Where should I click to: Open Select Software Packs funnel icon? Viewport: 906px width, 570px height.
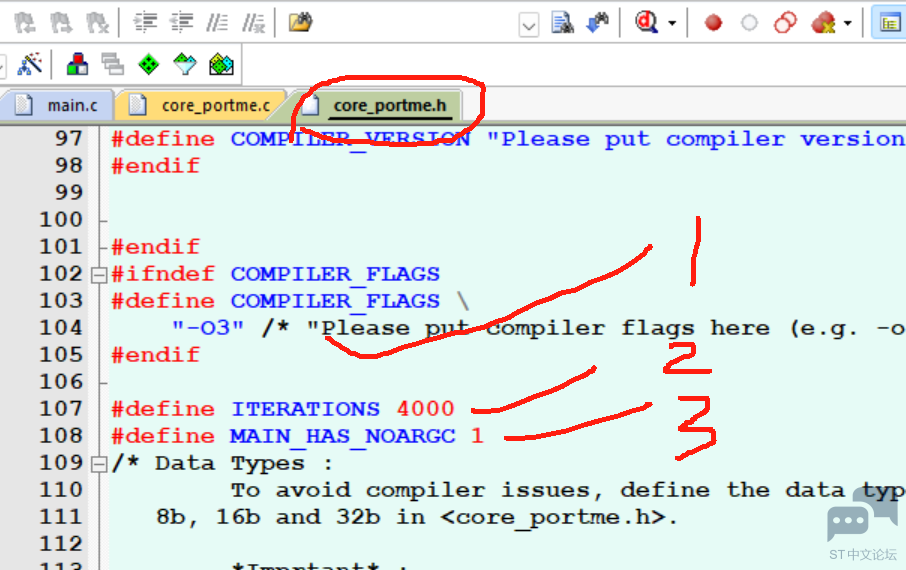(185, 64)
